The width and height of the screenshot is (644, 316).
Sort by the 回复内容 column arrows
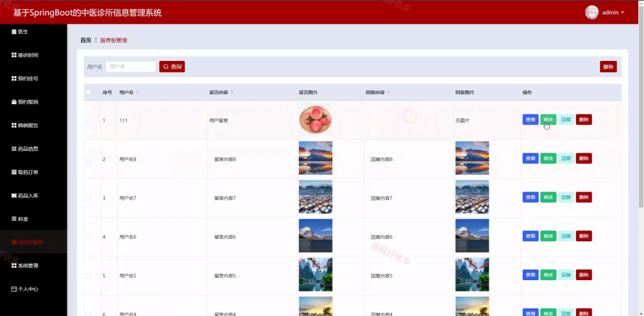(x=389, y=92)
